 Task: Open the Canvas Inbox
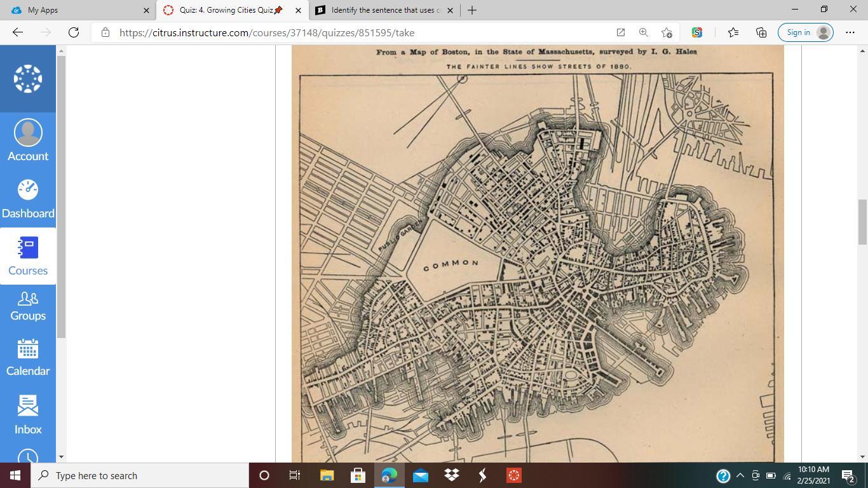28,414
